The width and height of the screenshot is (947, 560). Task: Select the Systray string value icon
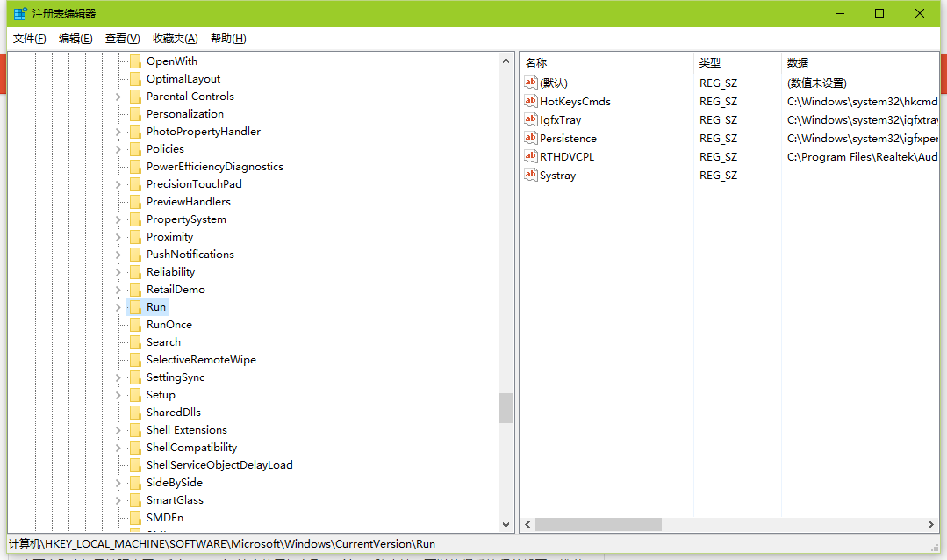click(x=531, y=175)
